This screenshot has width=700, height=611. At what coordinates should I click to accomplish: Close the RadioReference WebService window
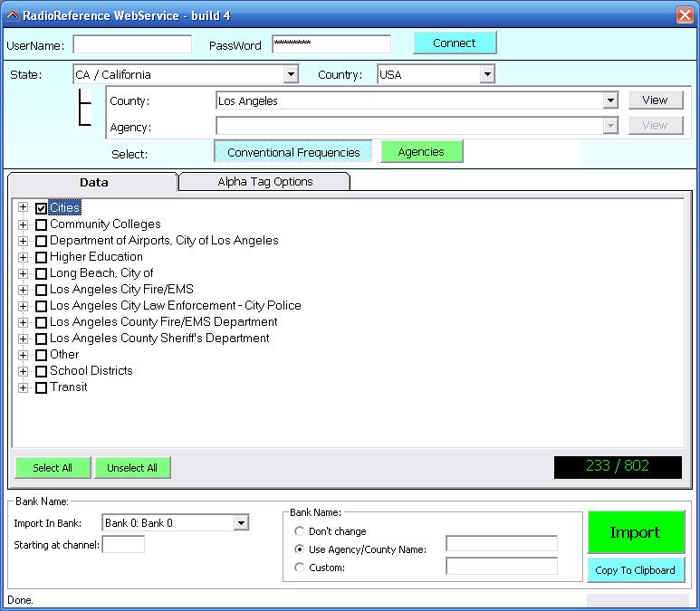click(x=685, y=14)
